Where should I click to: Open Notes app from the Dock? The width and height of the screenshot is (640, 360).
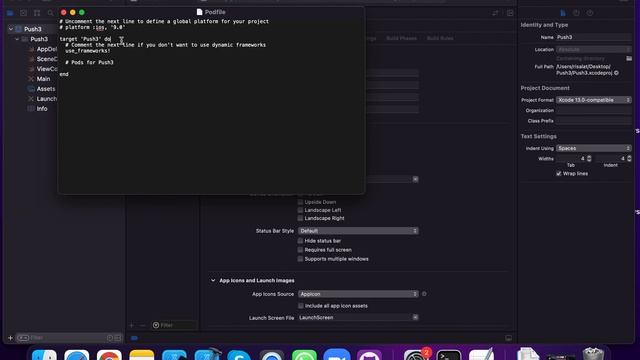[x=142, y=355]
